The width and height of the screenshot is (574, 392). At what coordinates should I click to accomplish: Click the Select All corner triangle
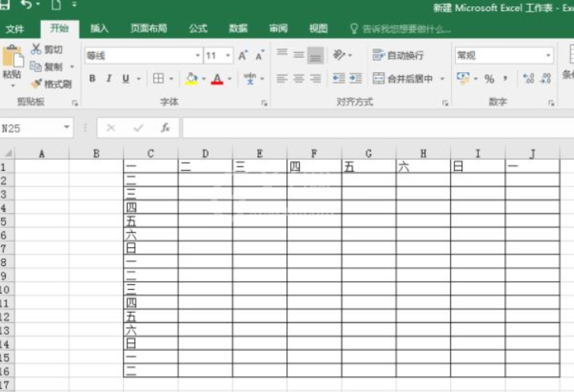(7, 153)
